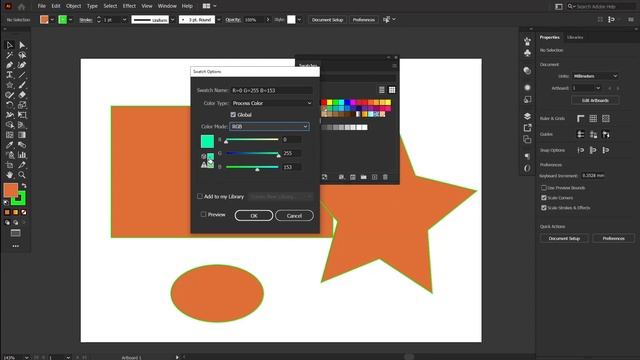Select the Zoom tool magnifier
640x360 pixels.
pos(22,175)
